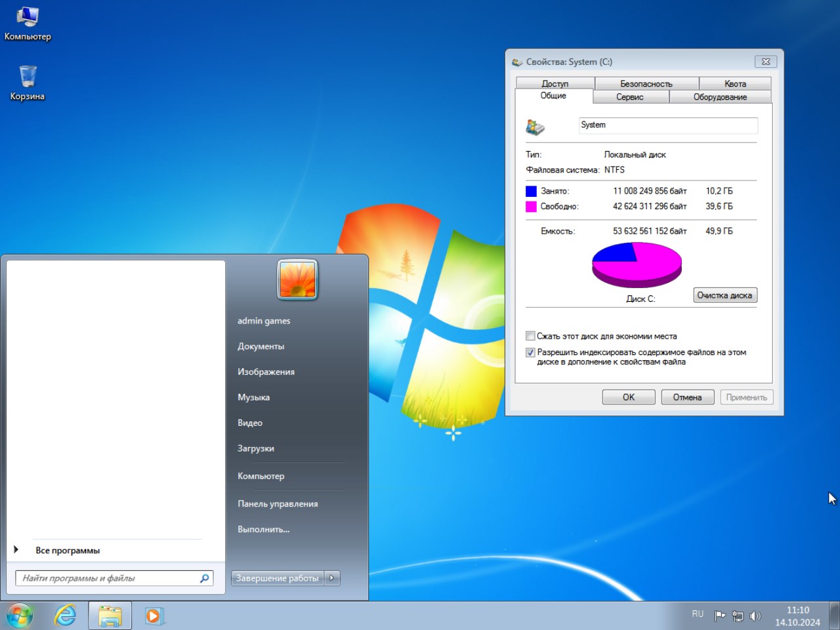Click the user account picture in Start menu
840x630 pixels.
tap(297, 280)
